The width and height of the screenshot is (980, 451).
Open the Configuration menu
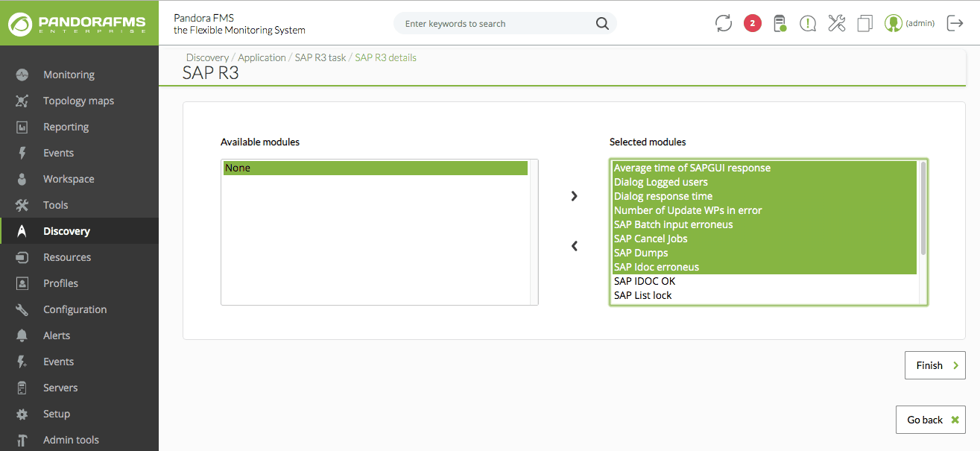75,309
